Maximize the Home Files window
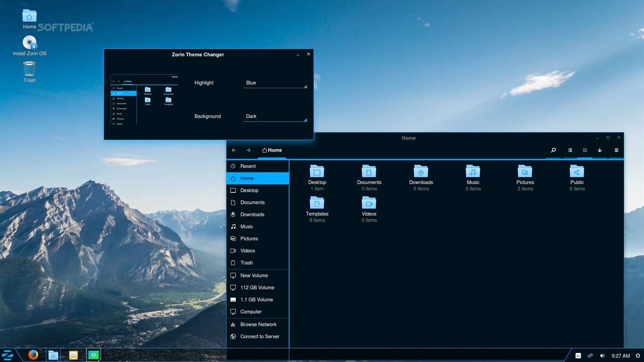The height and width of the screenshot is (362, 644). pyautogui.click(x=608, y=138)
